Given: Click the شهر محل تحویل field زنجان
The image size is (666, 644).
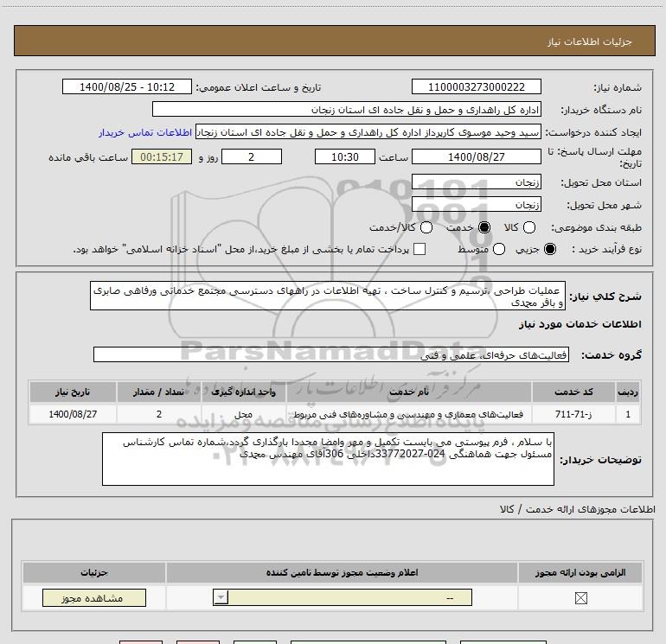Looking at the screenshot, I should click(476, 205).
